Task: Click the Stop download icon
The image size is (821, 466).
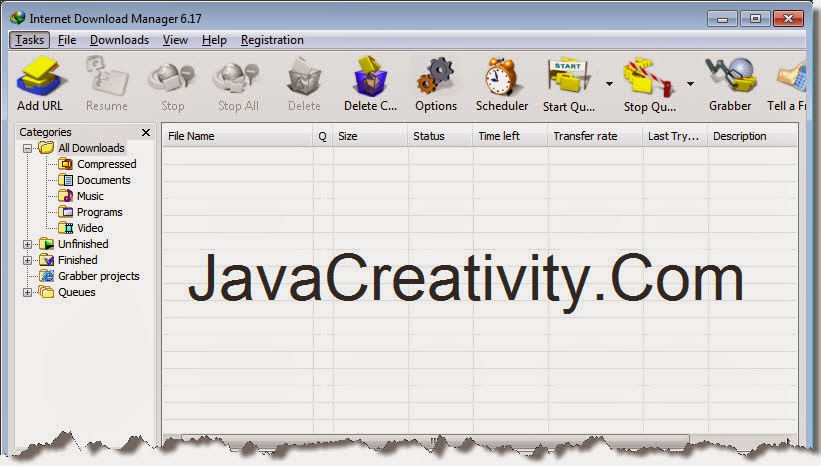Action: click(x=172, y=78)
